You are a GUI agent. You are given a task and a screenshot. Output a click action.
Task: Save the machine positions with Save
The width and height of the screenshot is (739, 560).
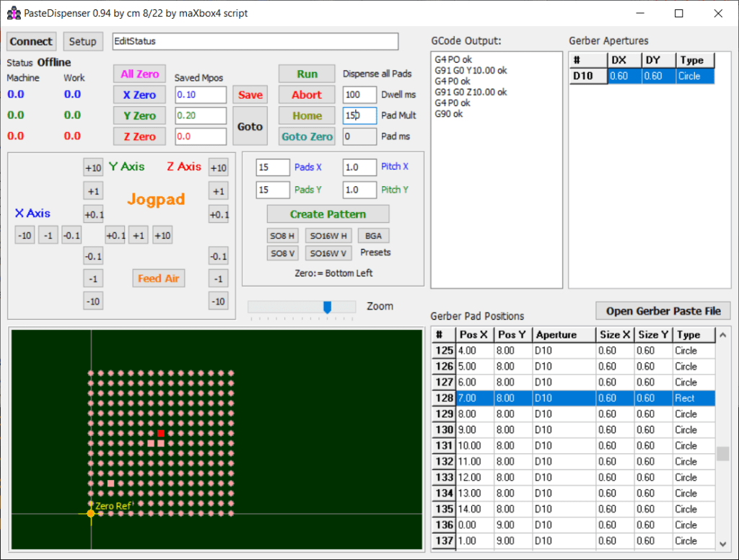pyautogui.click(x=250, y=95)
